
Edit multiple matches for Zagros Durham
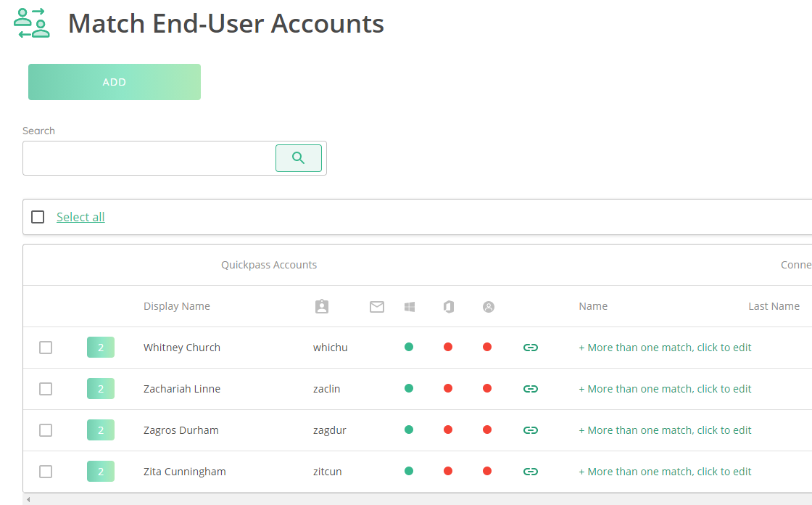pos(665,430)
